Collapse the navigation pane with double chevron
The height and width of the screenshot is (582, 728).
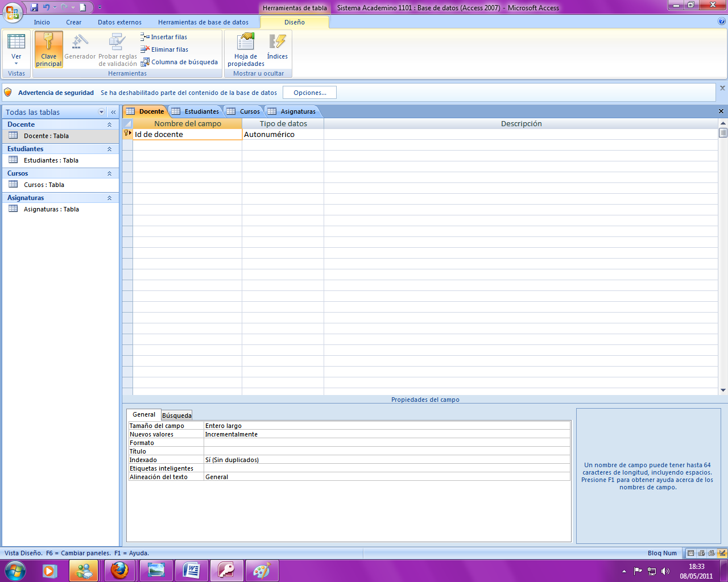(113, 112)
